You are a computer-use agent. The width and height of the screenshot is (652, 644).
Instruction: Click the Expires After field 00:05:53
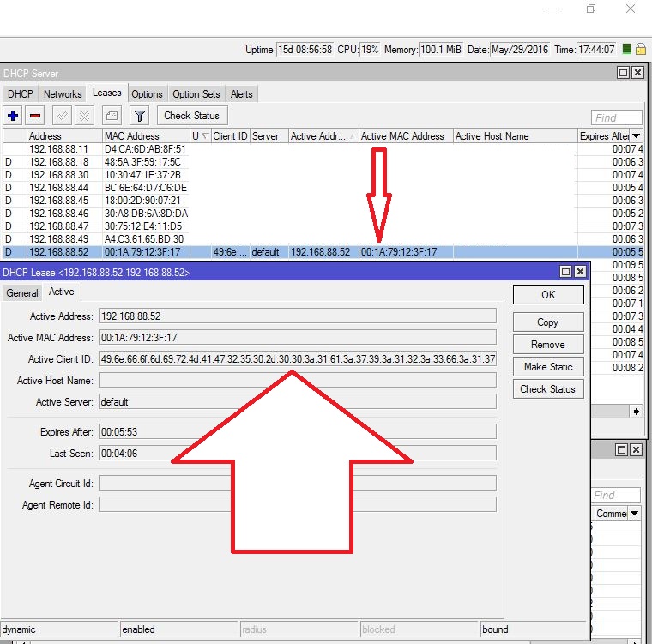[298, 431]
